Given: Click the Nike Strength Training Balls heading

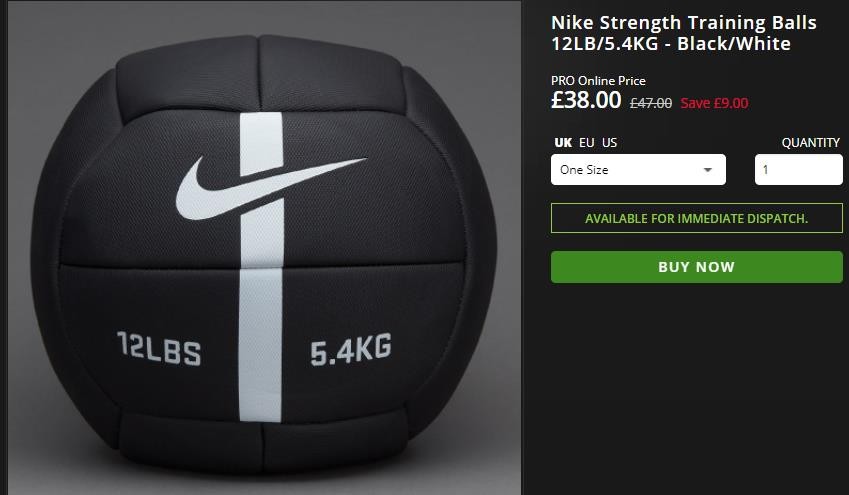Looking at the screenshot, I should pos(684,23).
